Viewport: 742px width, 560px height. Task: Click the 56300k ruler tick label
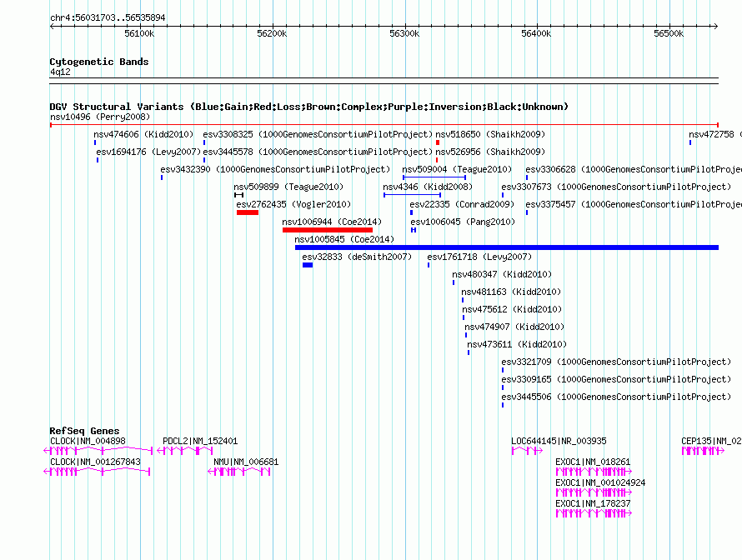(x=404, y=33)
